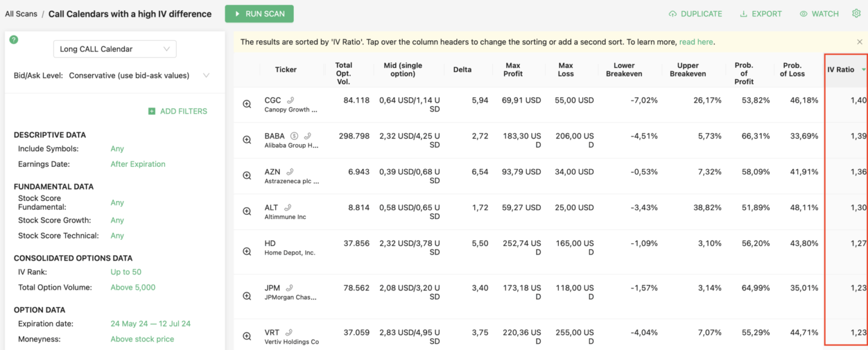Toggle WATCH for this scan
The height and width of the screenshot is (350, 868).
click(x=819, y=14)
